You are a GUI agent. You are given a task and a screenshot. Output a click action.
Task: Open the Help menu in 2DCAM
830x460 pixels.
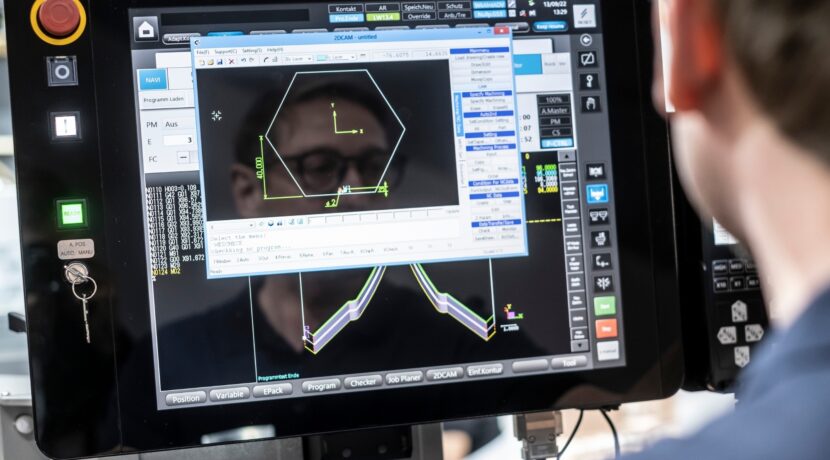click(275, 50)
